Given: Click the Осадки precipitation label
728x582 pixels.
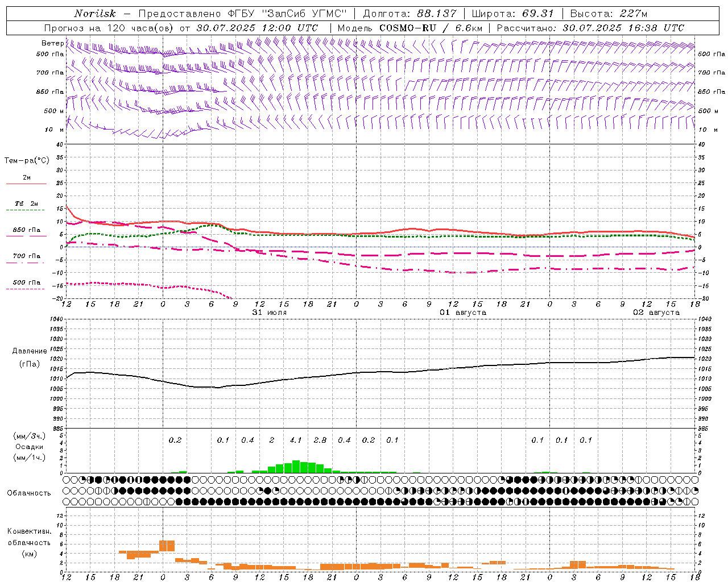Looking at the screenshot, I should point(29,447).
